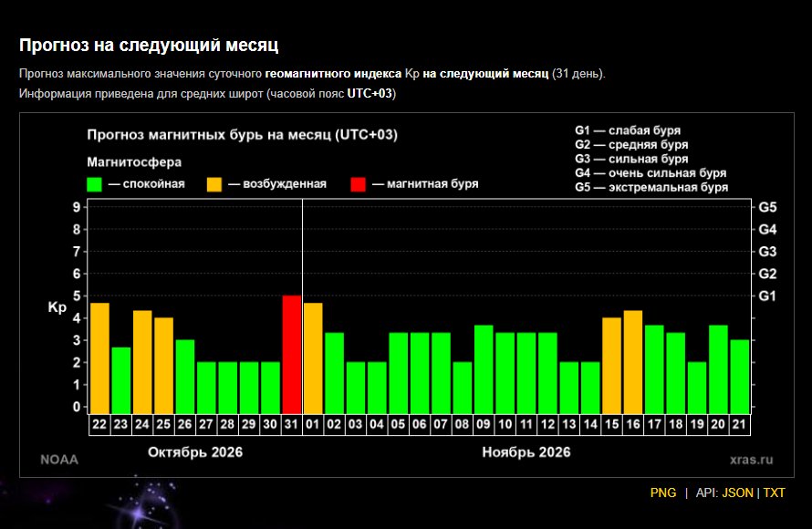
Task: Click the 'G4 — очень сильная буря' legend line
Action: point(651,173)
